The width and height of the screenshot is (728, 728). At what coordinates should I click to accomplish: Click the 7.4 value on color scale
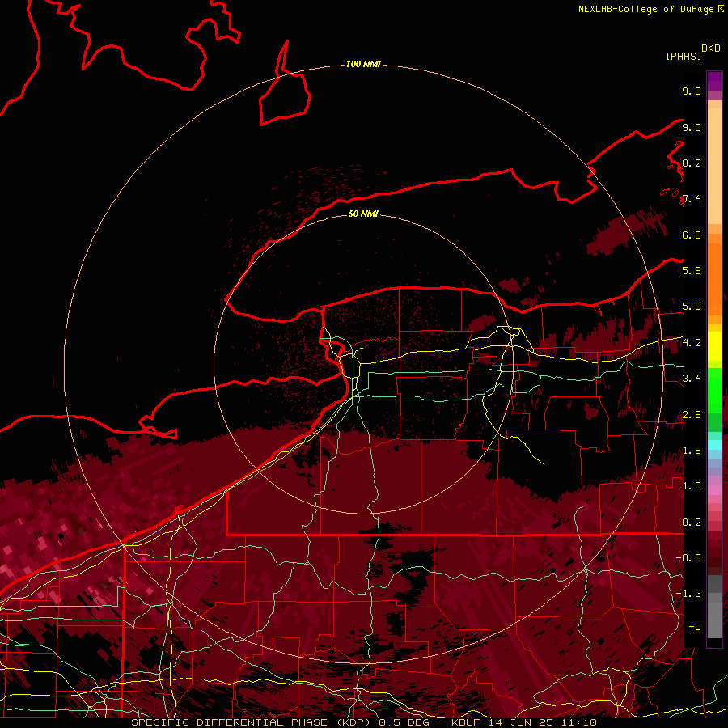click(692, 199)
